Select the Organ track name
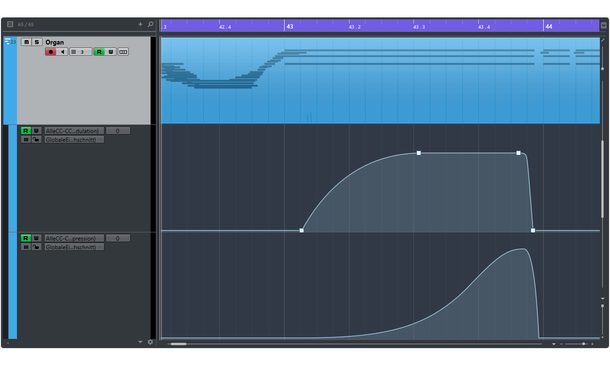The width and height of the screenshot is (610, 366). click(x=54, y=42)
